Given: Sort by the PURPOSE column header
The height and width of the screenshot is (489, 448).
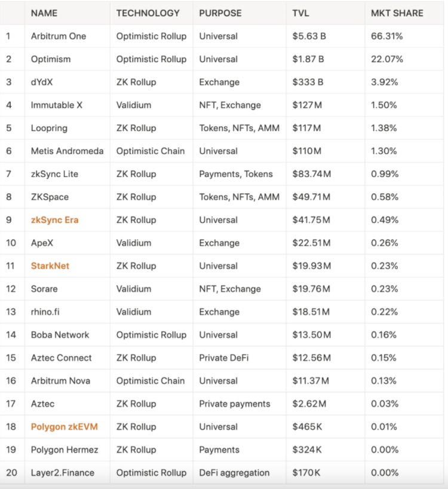Looking at the screenshot, I should [x=220, y=13].
